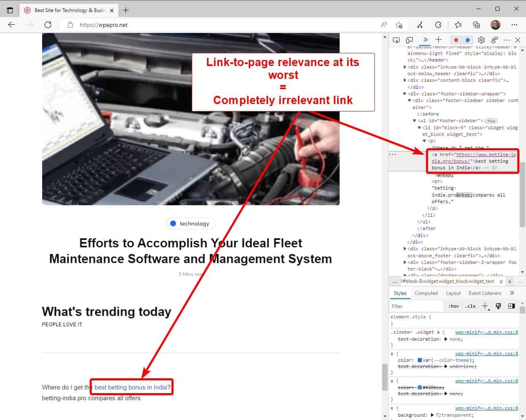Switch to the Styles tab
This screenshot has width=526, height=420.
(x=400, y=293)
